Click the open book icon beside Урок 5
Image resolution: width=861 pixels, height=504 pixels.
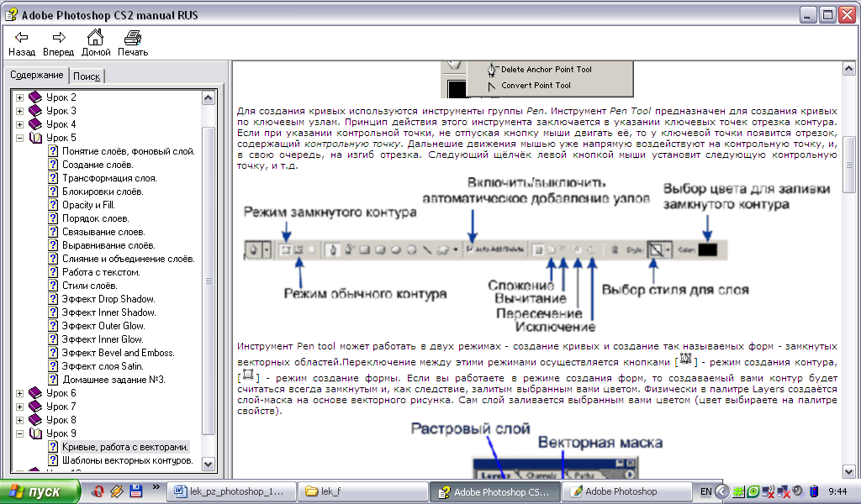click(35, 138)
